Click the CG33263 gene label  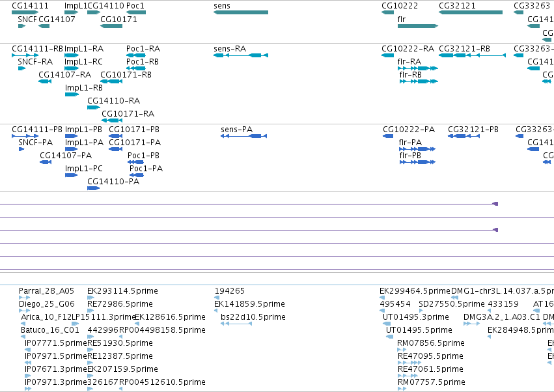click(x=532, y=6)
